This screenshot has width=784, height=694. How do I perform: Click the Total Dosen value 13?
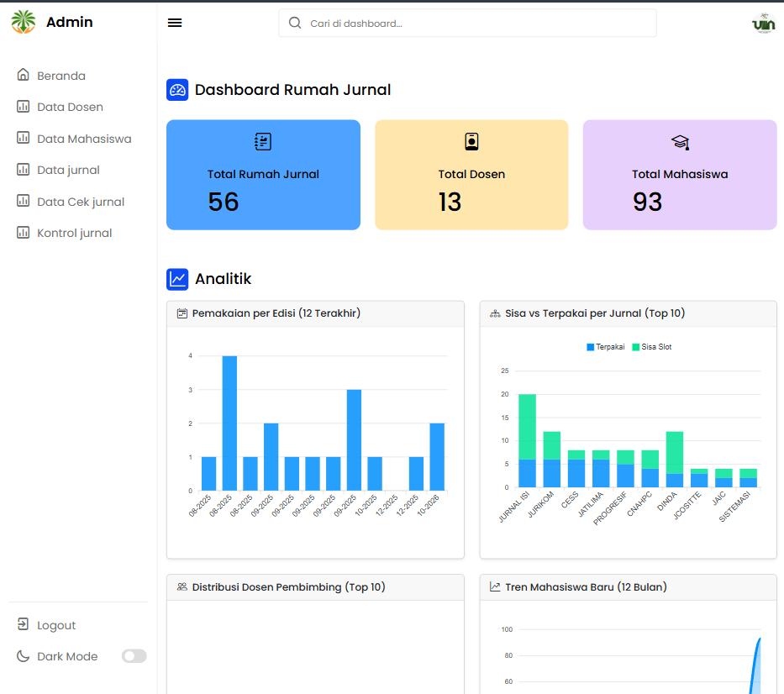450,202
